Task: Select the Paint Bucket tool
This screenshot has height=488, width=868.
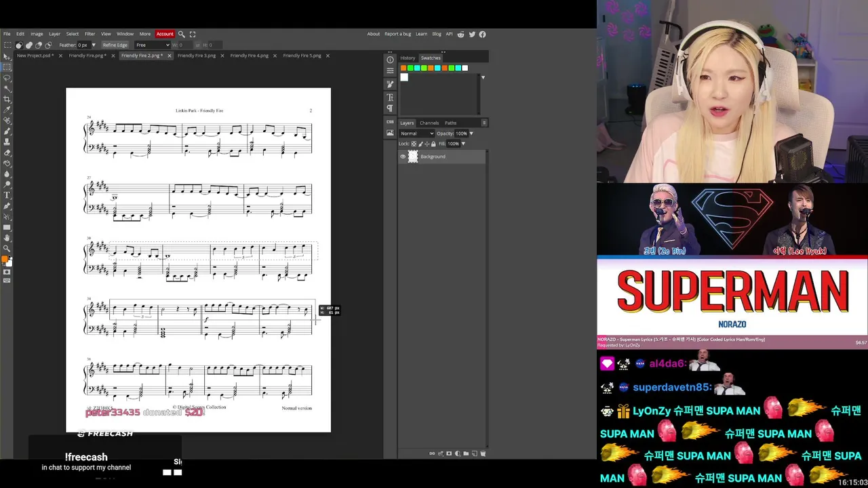Action: pos(7,163)
